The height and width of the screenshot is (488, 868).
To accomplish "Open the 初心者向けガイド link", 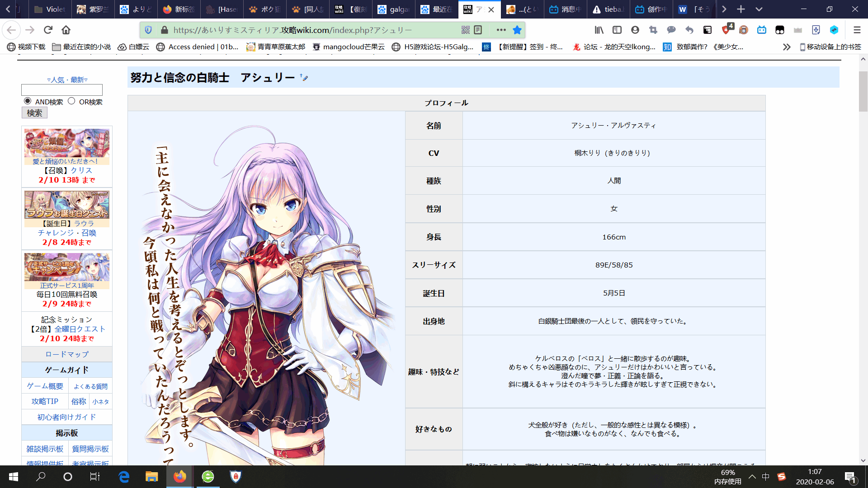I will pos(67,417).
